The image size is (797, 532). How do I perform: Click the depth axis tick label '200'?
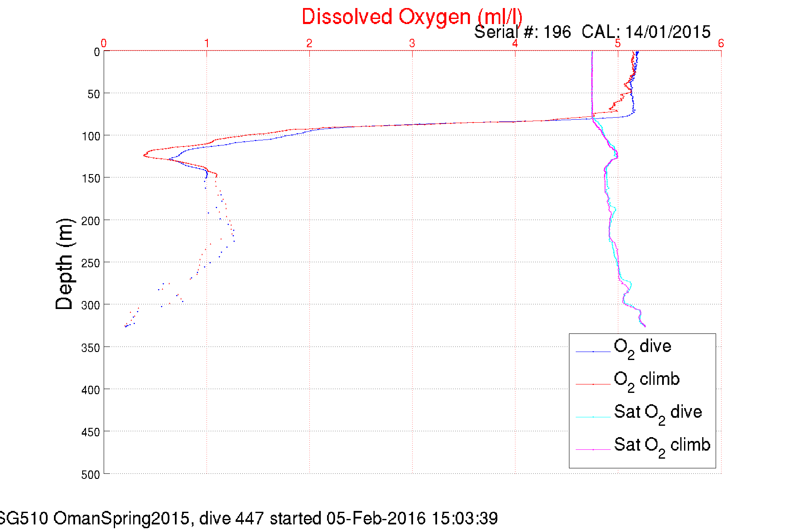91,221
